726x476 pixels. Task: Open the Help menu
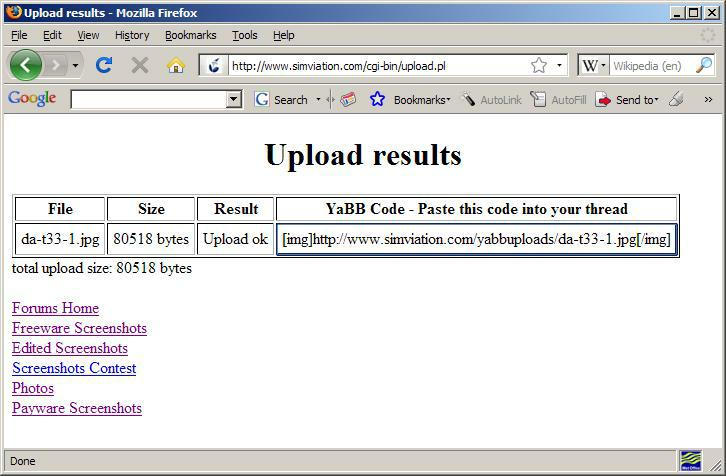pos(283,35)
